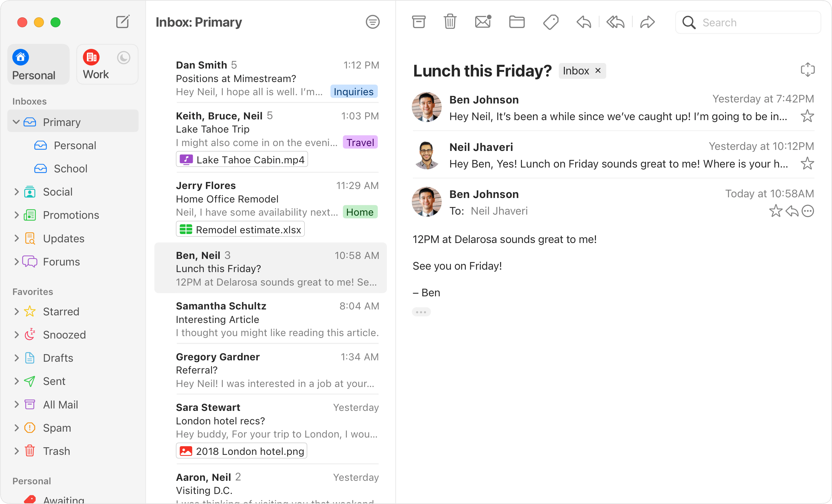Click the delete/trash icon in toolbar
832x504 pixels.
(451, 22)
